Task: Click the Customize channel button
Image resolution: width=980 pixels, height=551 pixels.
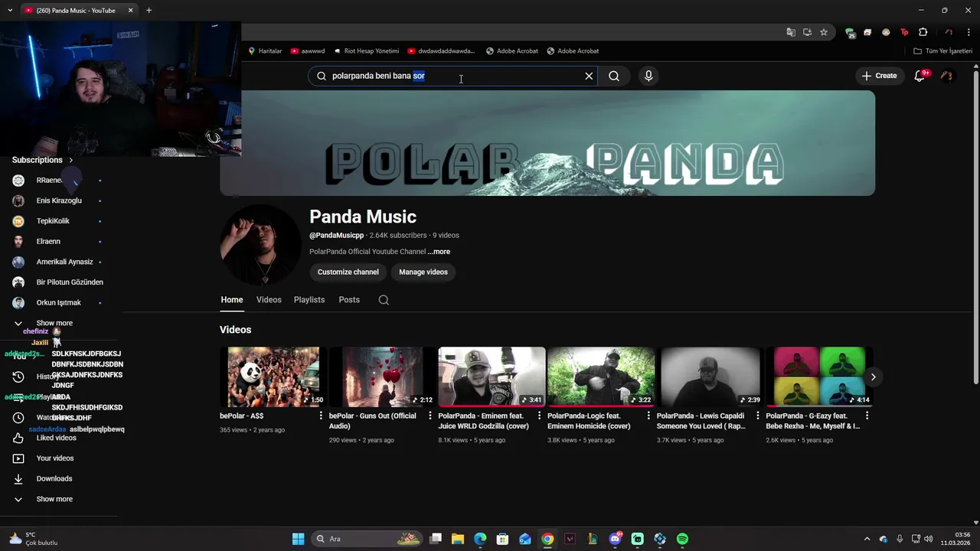Action: coord(348,272)
